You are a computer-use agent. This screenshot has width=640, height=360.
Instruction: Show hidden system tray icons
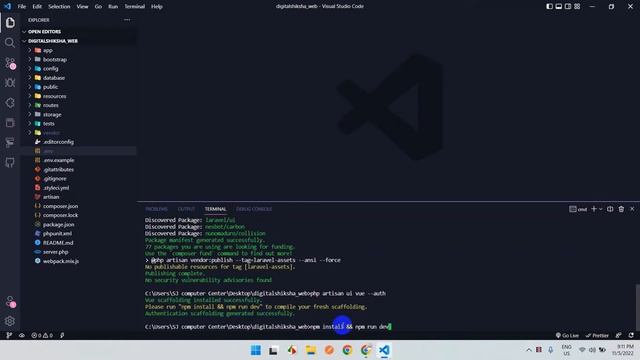[529, 350]
